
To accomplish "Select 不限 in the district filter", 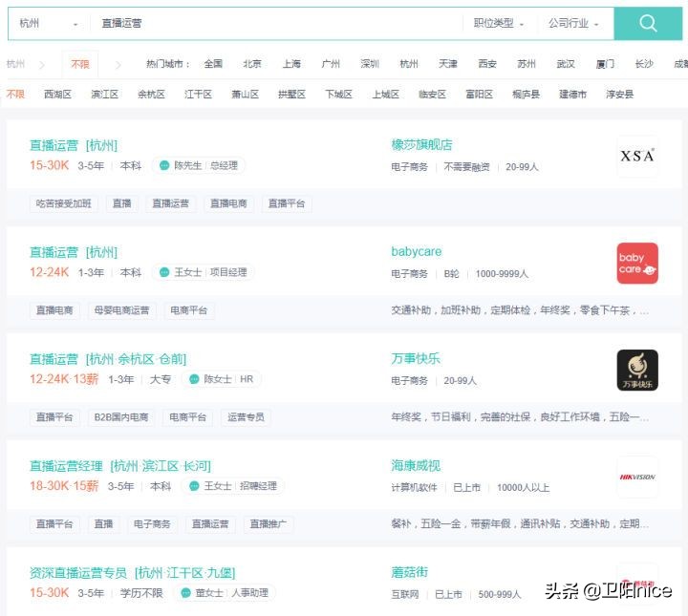I will [x=15, y=95].
